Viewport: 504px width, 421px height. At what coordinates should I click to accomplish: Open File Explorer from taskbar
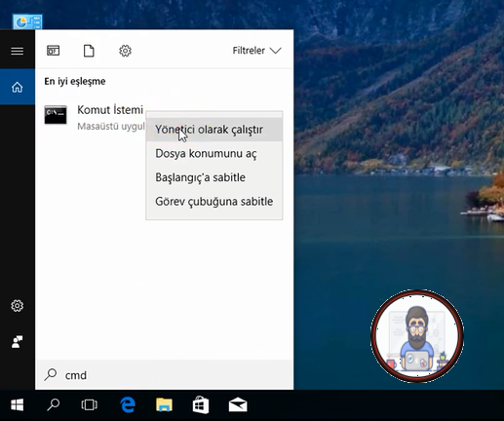164,405
